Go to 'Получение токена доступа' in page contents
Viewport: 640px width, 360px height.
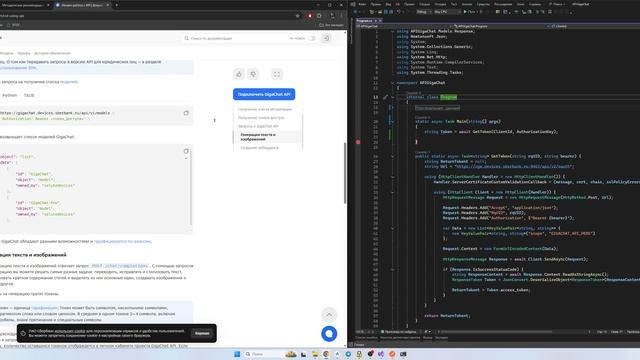[x=261, y=118]
